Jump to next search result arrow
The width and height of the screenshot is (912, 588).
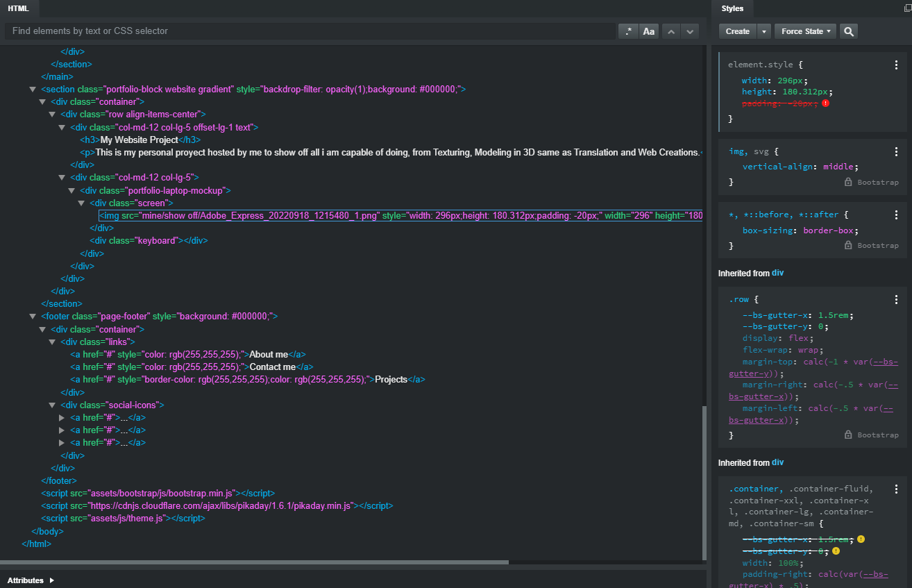coord(689,31)
